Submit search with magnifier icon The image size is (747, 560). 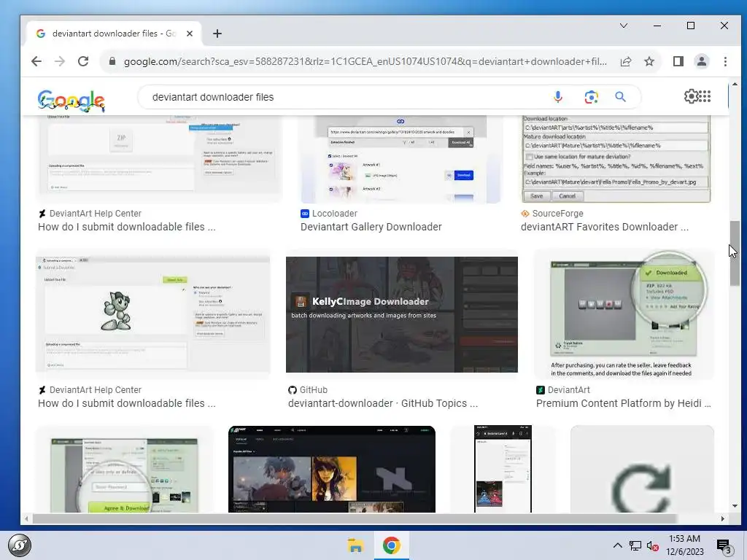[620, 97]
